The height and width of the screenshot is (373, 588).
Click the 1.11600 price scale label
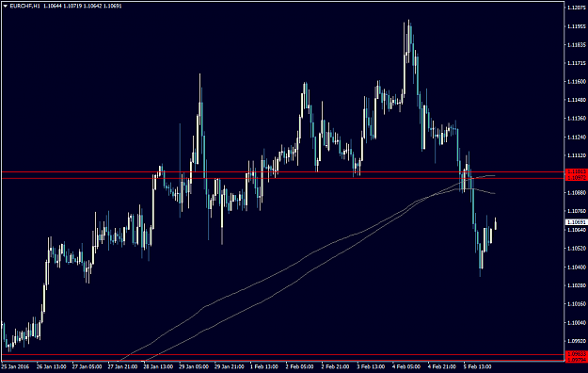coord(577,82)
